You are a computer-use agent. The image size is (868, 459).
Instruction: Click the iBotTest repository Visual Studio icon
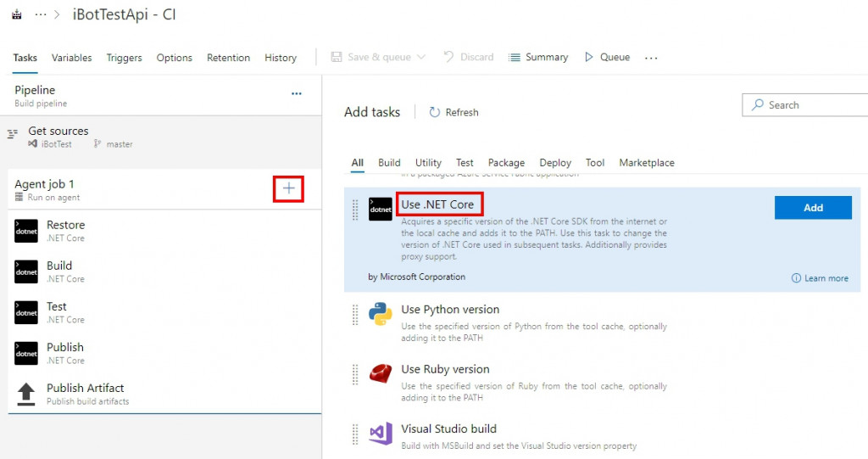33,143
